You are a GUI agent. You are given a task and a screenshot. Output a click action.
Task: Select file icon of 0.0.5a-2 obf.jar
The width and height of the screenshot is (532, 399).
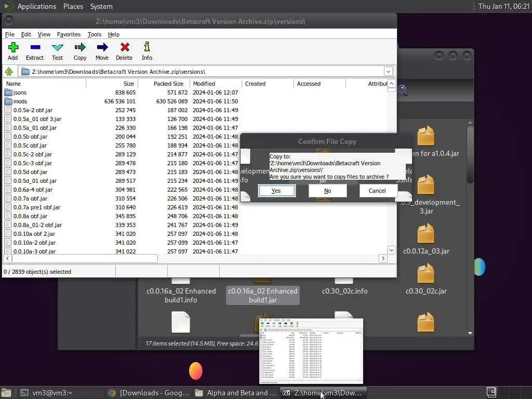pyautogui.click(x=8, y=110)
